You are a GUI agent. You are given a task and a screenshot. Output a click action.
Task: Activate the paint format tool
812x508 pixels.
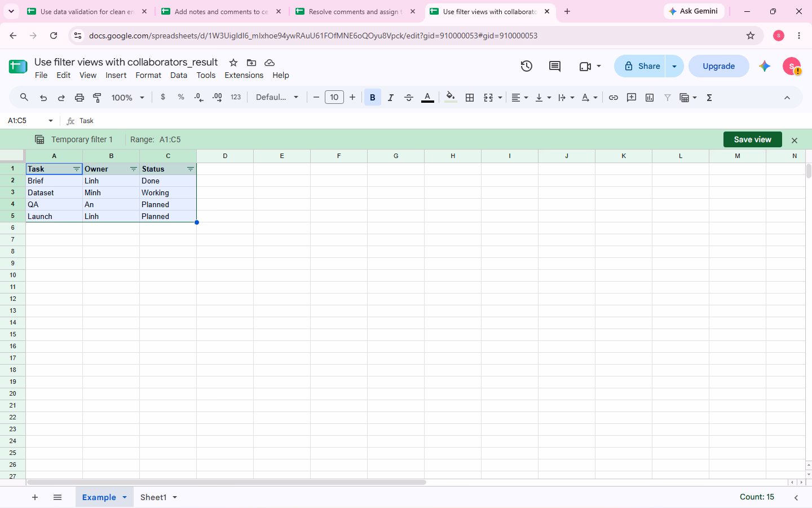98,98
